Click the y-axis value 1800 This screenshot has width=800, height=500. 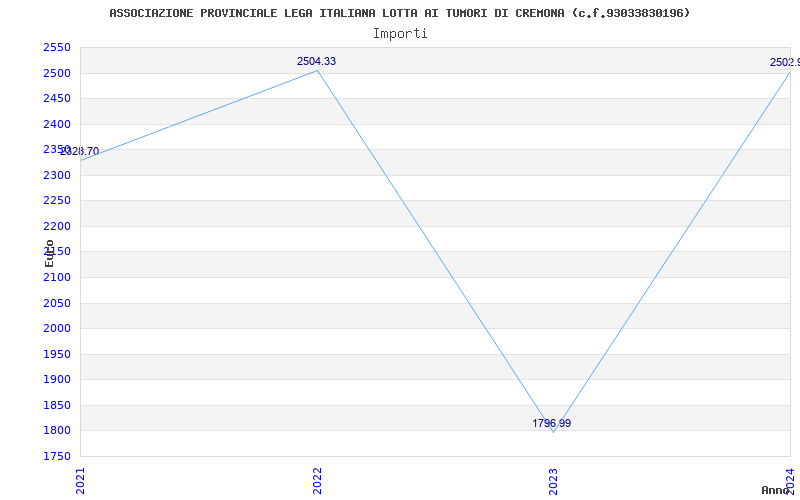point(57,431)
